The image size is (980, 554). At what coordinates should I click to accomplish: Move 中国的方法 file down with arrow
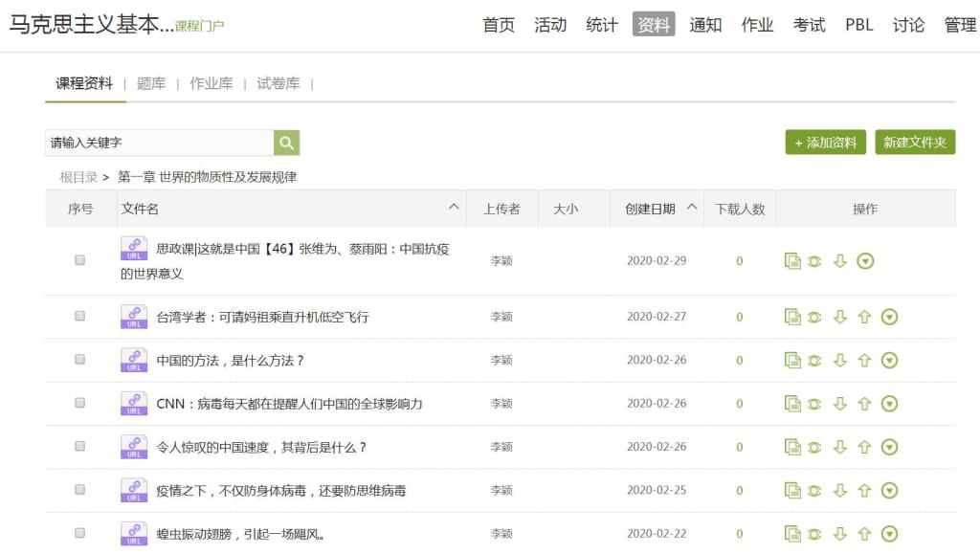pos(840,360)
